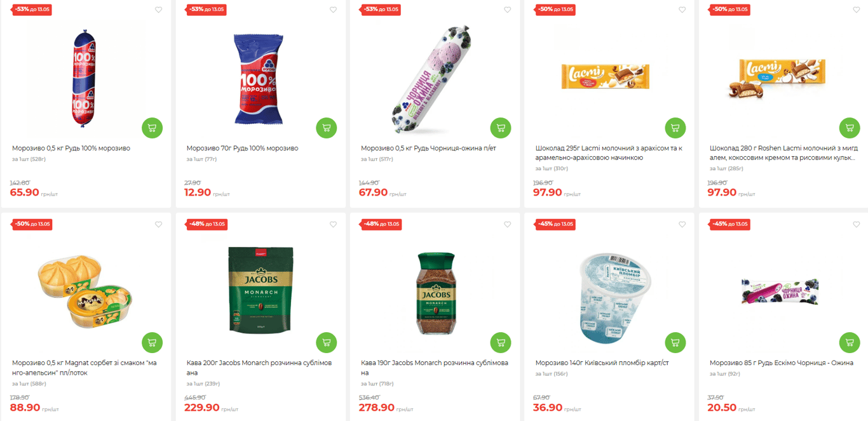This screenshot has width=868, height=421.
Task: Favorite the Lacmi 295г peanut chocolate
Action: [682, 10]
